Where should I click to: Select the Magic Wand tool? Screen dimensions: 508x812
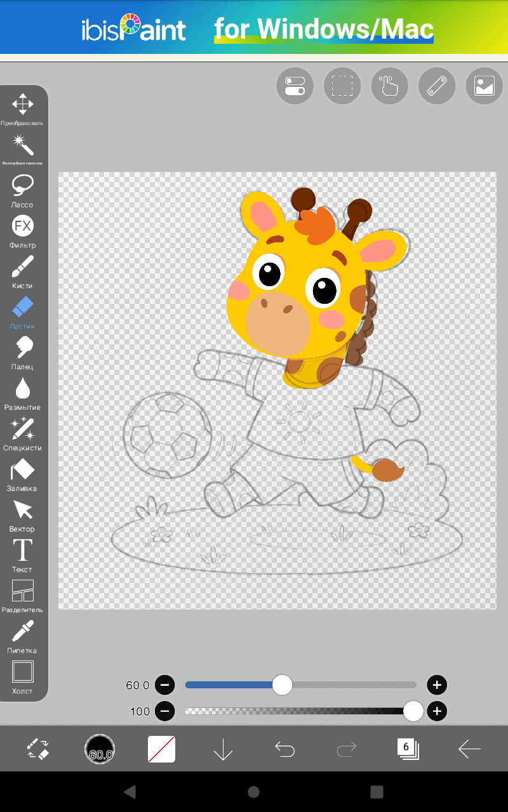23,149
